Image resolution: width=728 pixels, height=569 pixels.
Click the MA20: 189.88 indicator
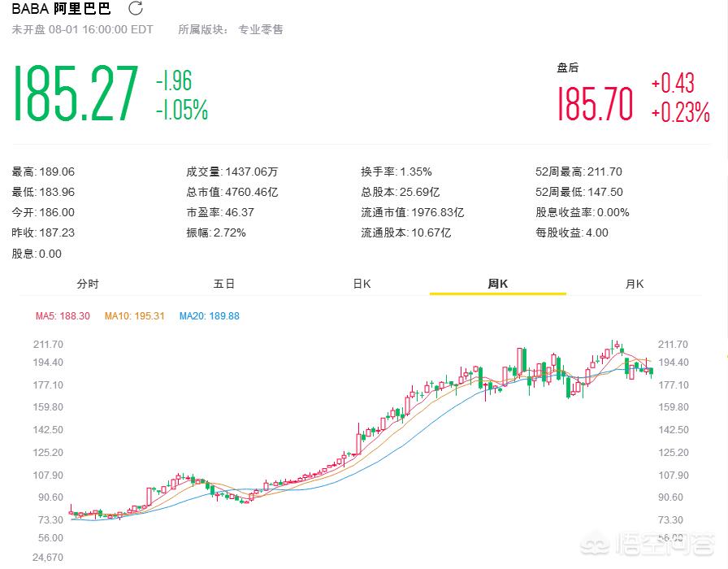pos(210,316)
